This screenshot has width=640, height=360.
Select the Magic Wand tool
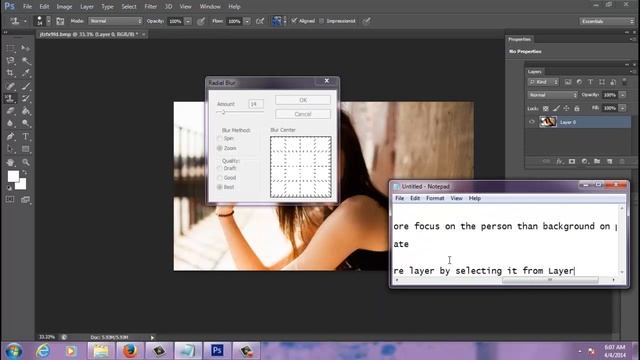tap(26, 61)
